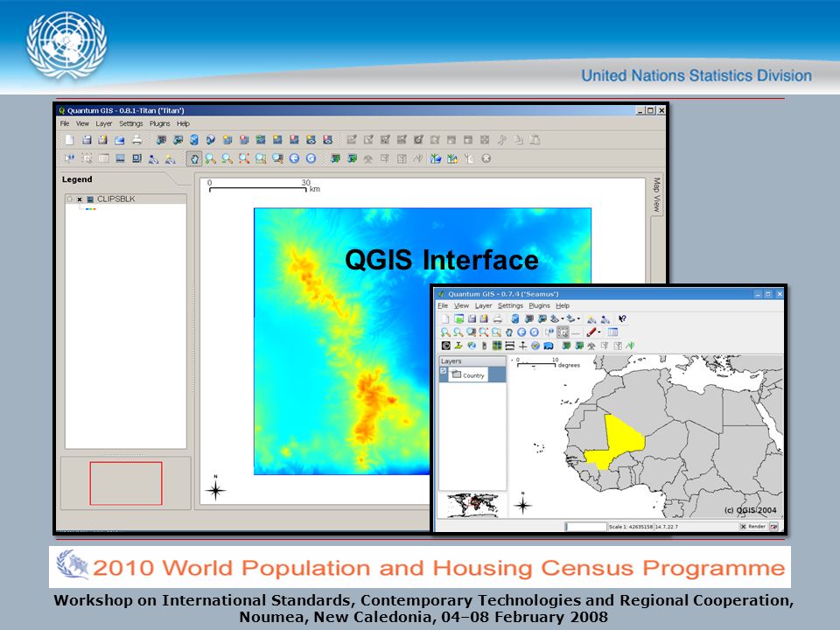Select the Pan hand tool in the Seamus window
The width and height of the screenshot is (840, 630).
(509, 332)
